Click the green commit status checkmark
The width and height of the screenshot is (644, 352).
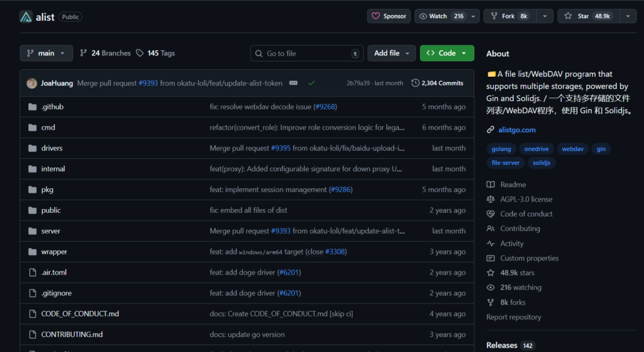pyautogui.click(x=311, y=83)
